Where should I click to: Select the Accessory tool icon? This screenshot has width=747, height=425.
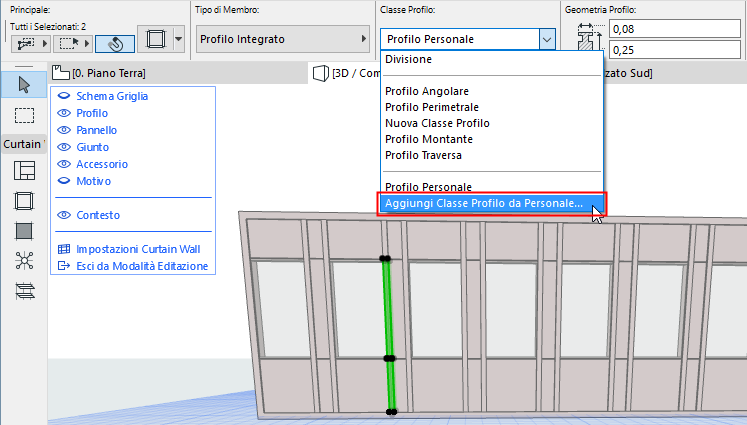pos(24,291)
